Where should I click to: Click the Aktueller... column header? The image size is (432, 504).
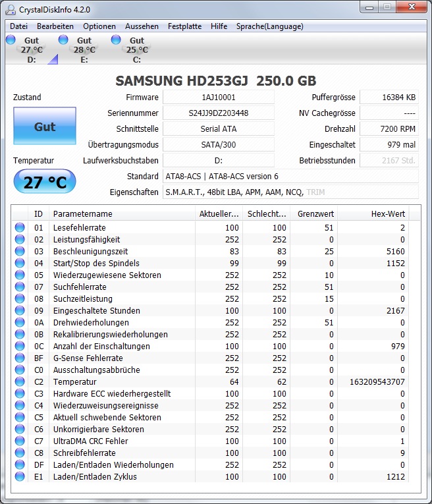[x=219, y=213]
